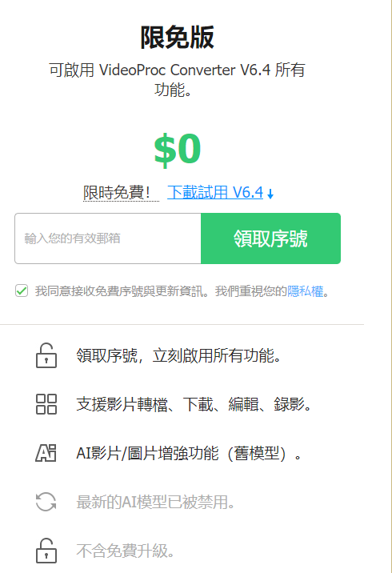This screenshot has height=573, width=392.
Task: Click the 領取序號，立刻啟用所有功能 feature text
Action: (x=178, y=355)
